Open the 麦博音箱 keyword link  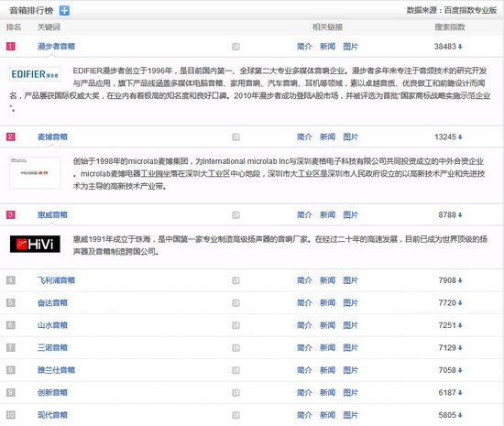click(52, 137)
